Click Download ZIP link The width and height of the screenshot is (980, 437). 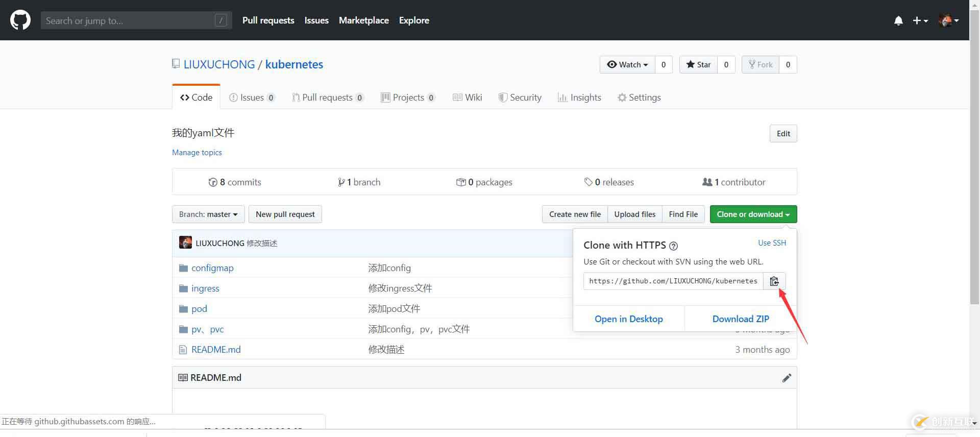pyautogui.click(x=740, y=319)
